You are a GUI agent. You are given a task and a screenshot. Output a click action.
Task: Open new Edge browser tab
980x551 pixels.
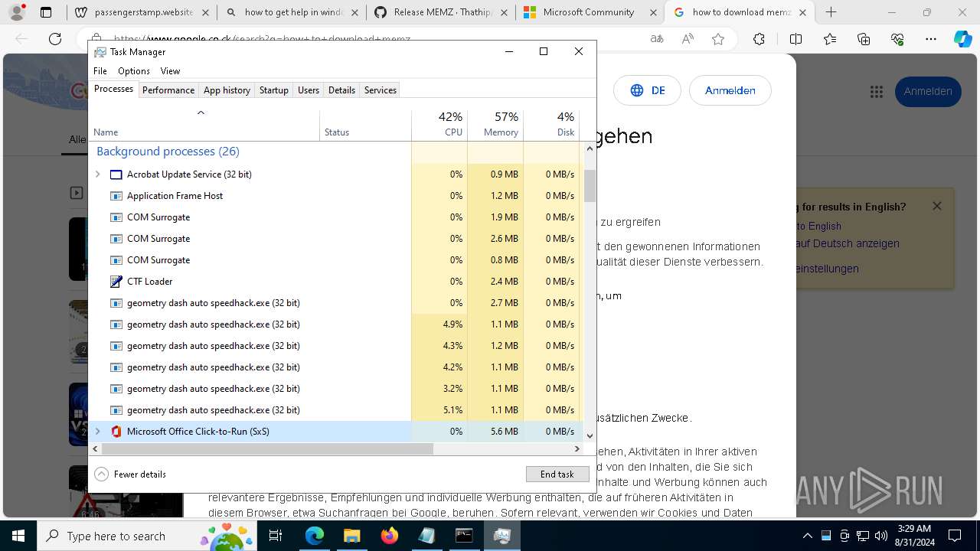831,12
